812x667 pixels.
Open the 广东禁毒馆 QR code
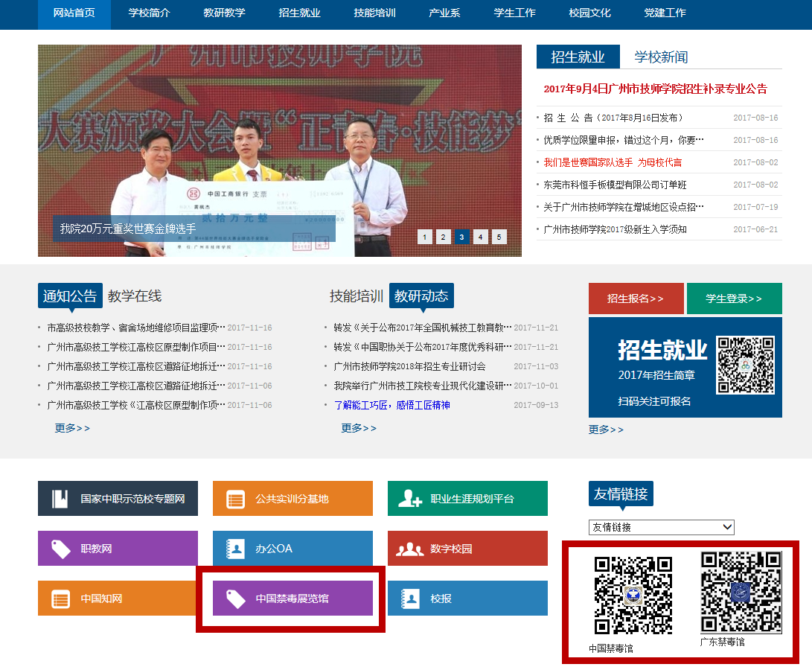pos(741,592)
